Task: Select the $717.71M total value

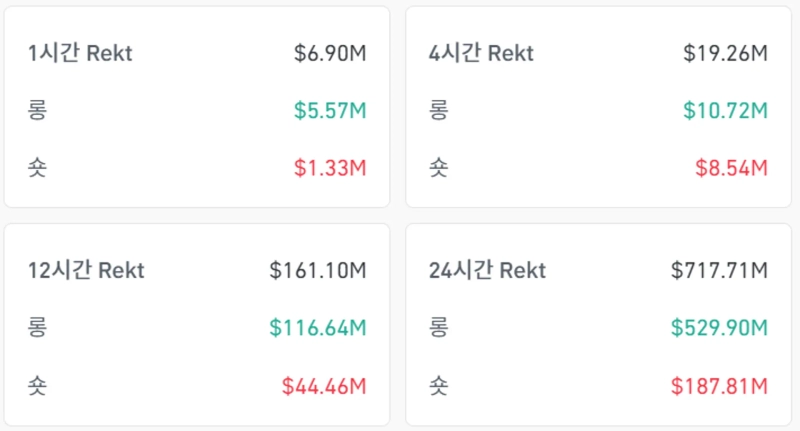Action: click(719, 270)
